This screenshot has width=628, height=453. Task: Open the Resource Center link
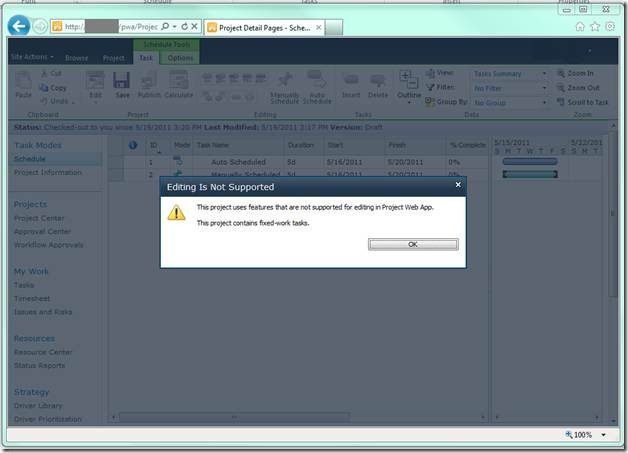click(43, 352)
